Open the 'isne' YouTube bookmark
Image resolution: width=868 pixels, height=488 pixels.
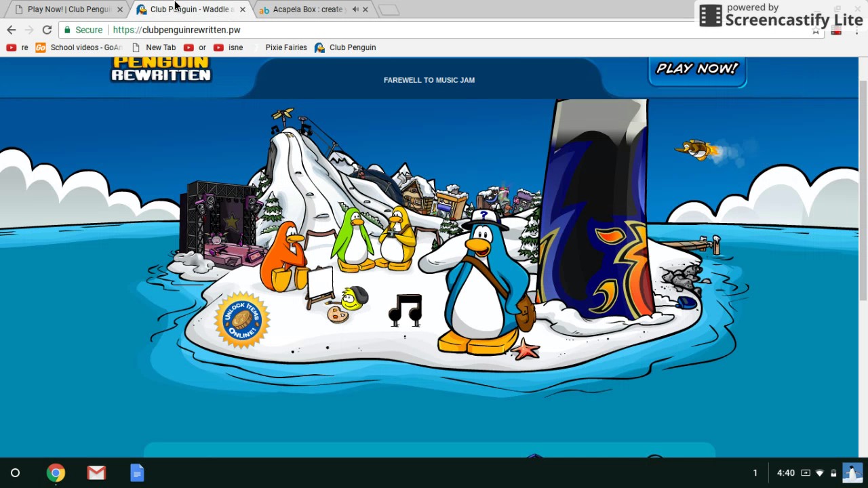click(228, 47)
